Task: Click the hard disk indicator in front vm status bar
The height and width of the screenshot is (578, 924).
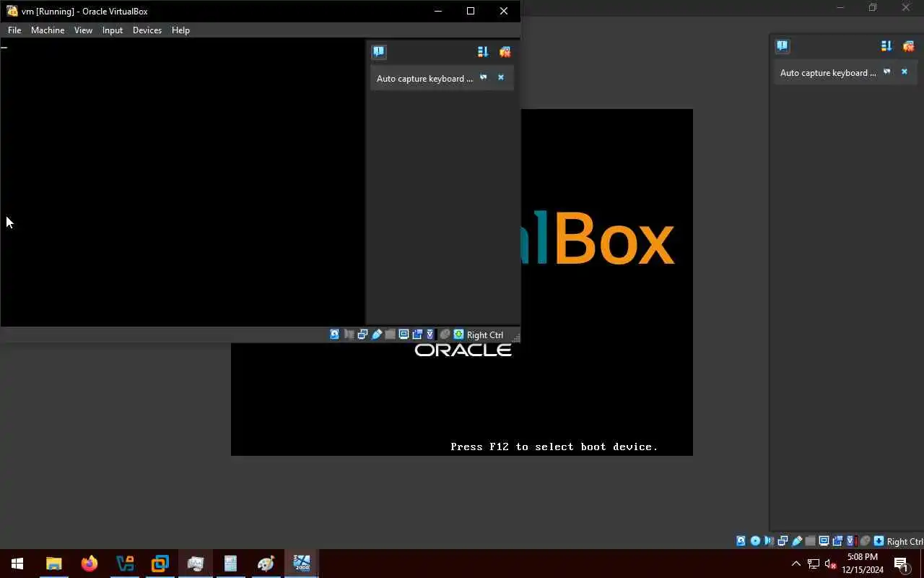Action: pos(334,335)
